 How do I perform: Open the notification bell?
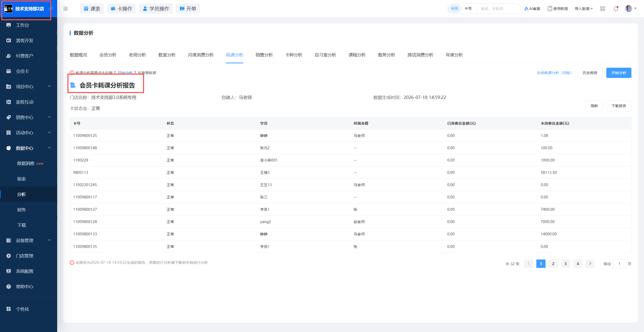coord(616,9)
